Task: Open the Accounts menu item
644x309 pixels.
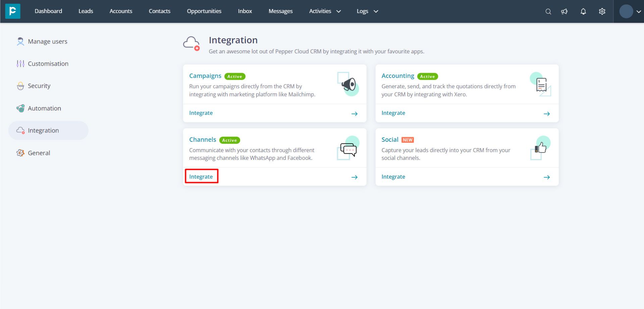Action: point(121,11)
